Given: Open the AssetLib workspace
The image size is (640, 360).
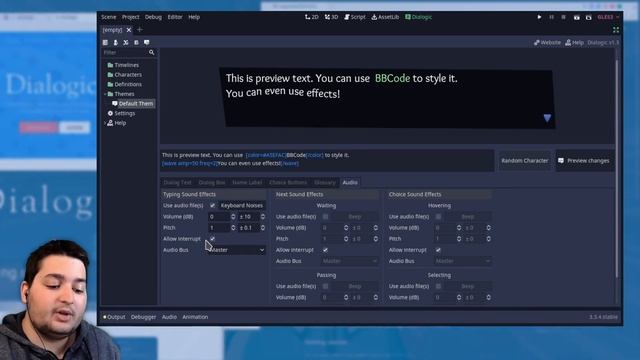Looking at the screenshot, I should point(385,17).
